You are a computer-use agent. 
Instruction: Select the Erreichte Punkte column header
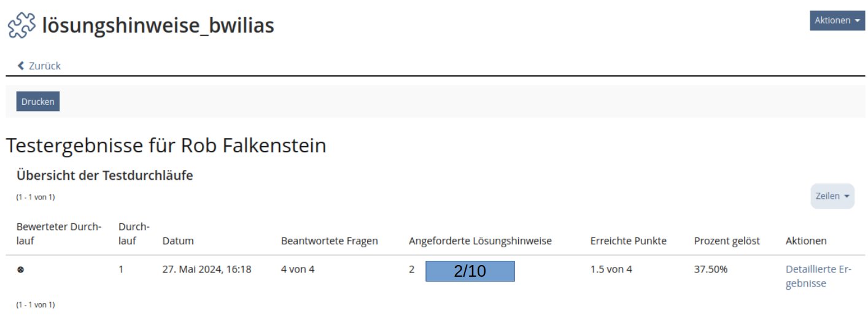[x=628, y=241]
